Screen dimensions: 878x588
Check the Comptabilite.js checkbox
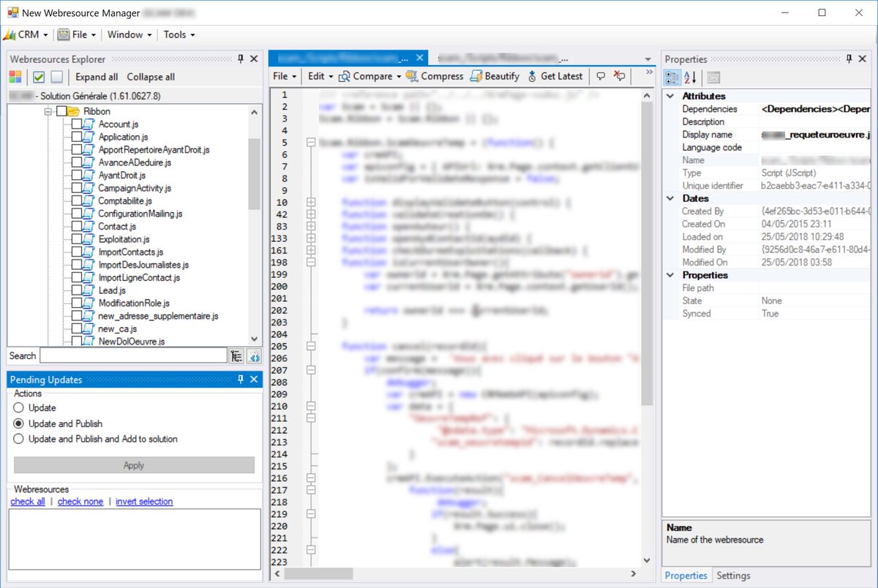[x=77, y=201]
